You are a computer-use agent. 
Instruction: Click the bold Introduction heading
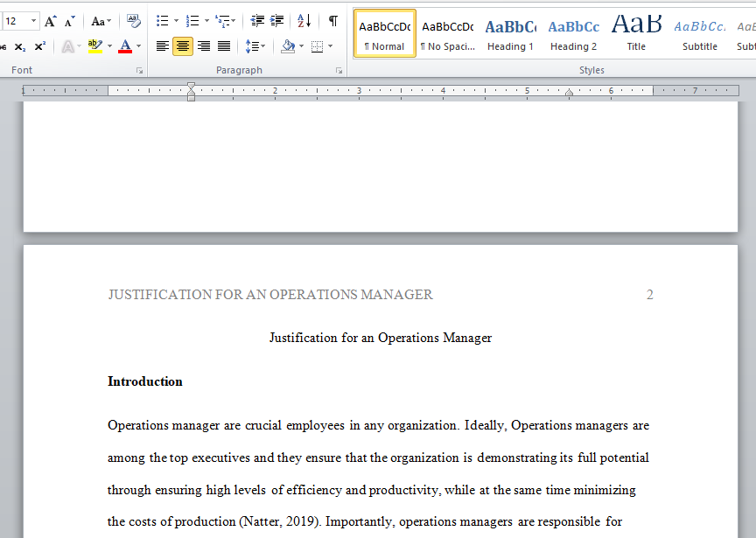[x=145, y=381]
